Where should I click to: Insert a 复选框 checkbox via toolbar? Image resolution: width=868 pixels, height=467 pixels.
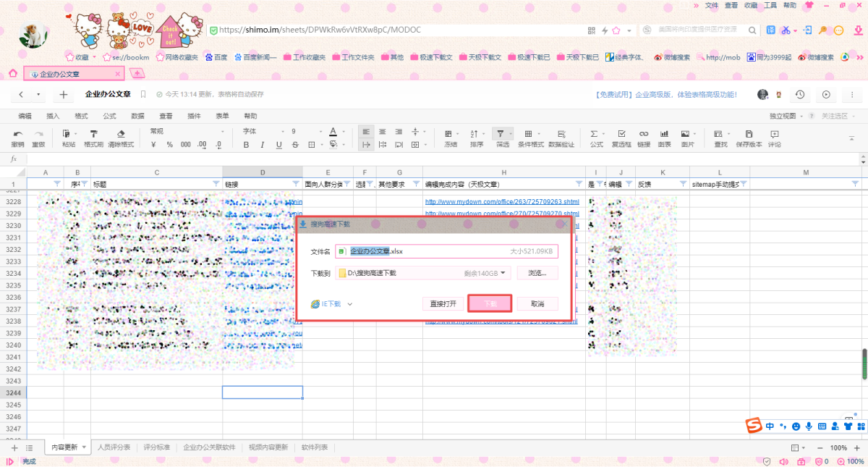(621, 134)
